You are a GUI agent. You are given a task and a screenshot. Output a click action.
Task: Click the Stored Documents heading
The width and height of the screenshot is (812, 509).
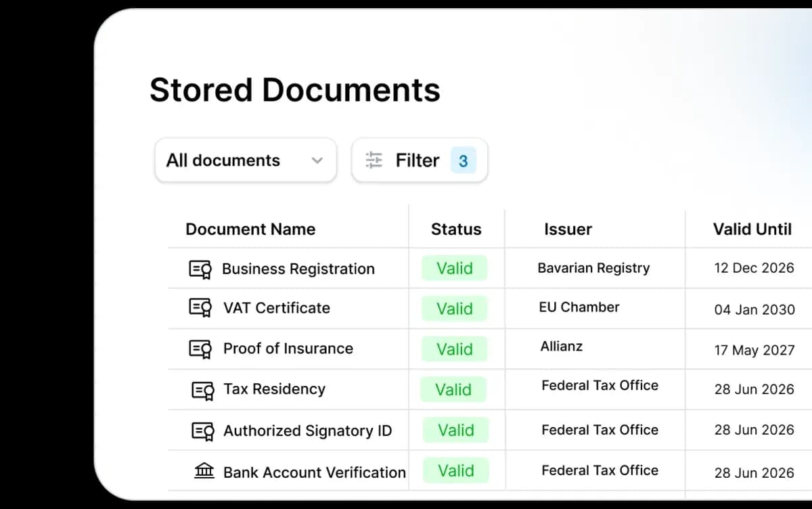pyautogui.click(x=295, y=90)
